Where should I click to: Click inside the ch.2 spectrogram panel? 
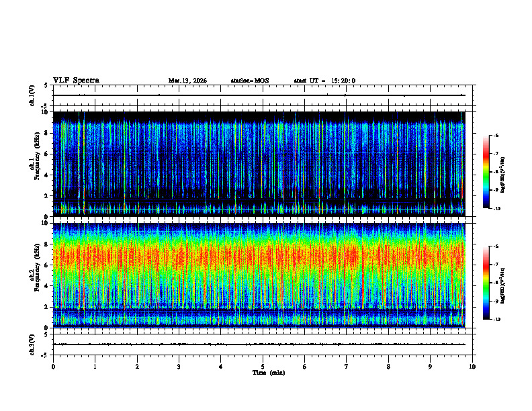pyautogui.click(x=259, y=275)
